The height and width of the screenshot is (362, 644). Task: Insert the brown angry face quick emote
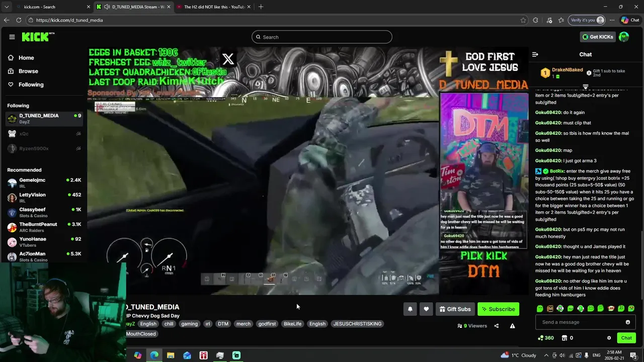click(x=550, y=309)
